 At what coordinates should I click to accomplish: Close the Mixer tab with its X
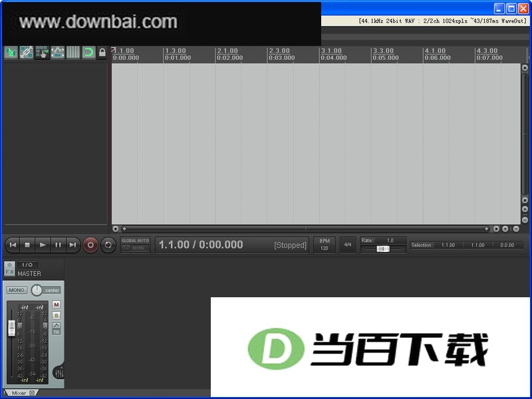pos(32,393)
